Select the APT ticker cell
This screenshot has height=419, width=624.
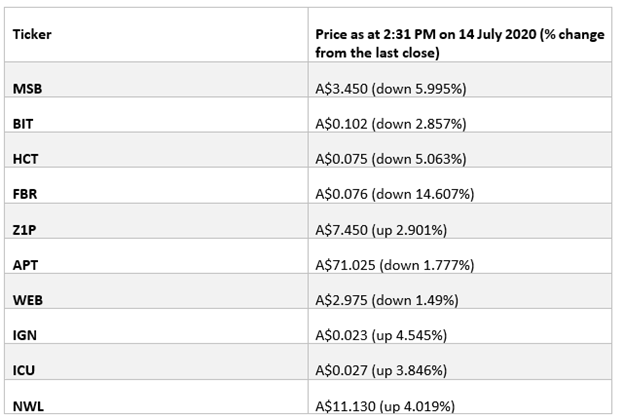pos(156,256)
